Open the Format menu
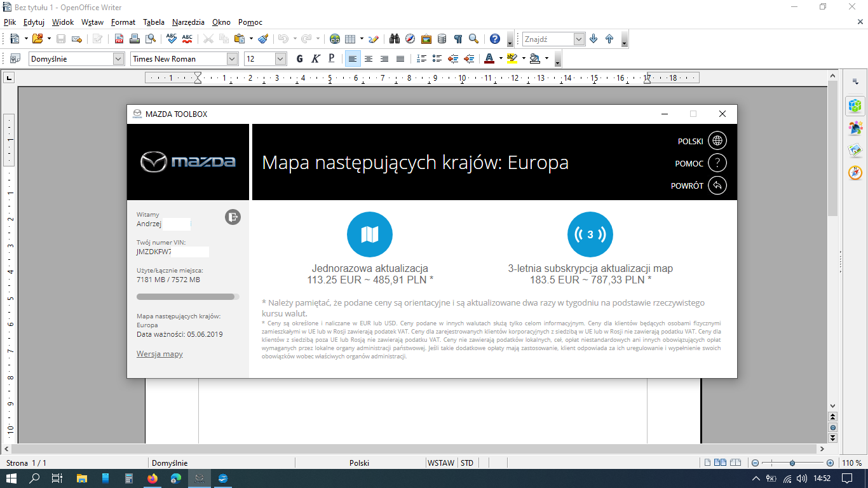This screenshot has width=868, height=488. tap(123, 22)
